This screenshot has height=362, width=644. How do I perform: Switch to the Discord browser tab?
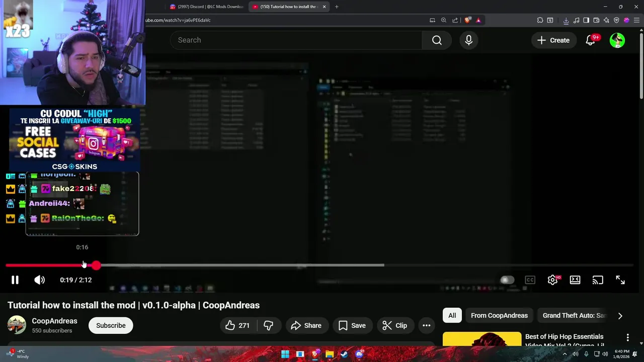pos(206,7)
